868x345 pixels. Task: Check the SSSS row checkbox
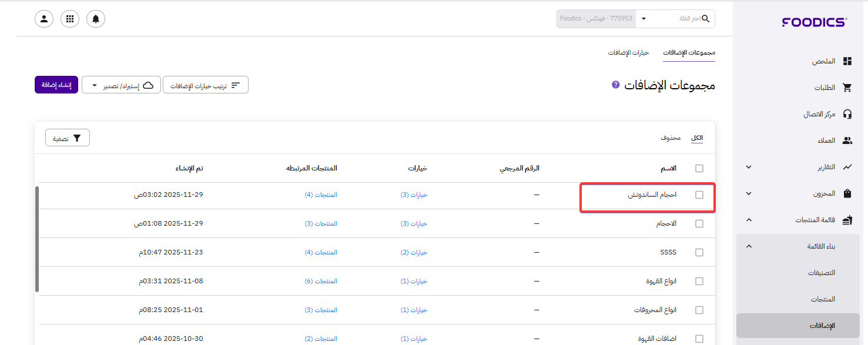[x=699, y=252]
